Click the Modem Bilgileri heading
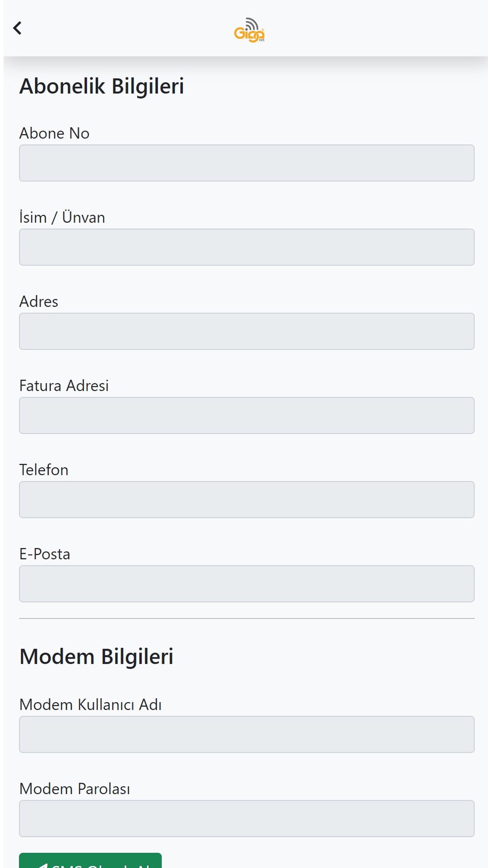Screen dimensions: 488x868 [x=96, y=657]
